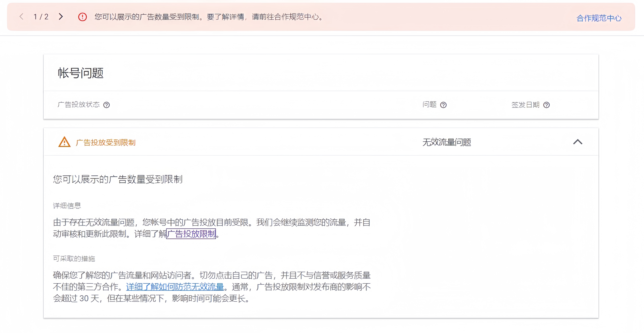Go to previous notification arrow

(22, 17)
